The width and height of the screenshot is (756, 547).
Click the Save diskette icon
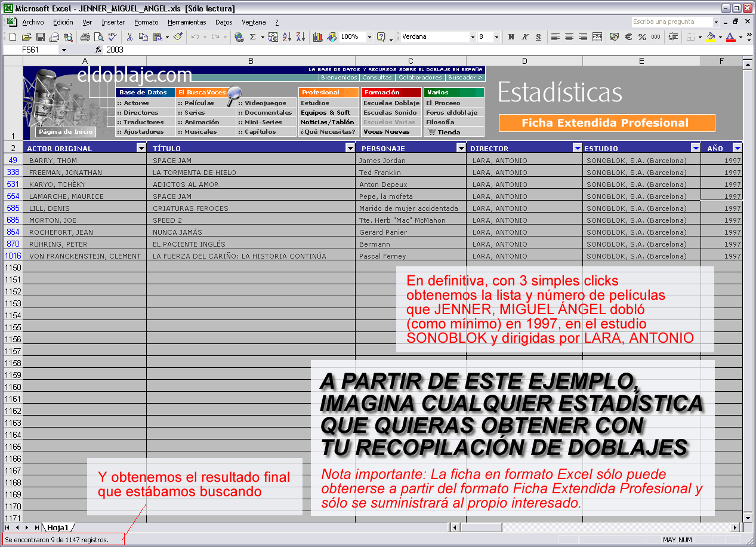pyautogui.click(x=41, y=37)
